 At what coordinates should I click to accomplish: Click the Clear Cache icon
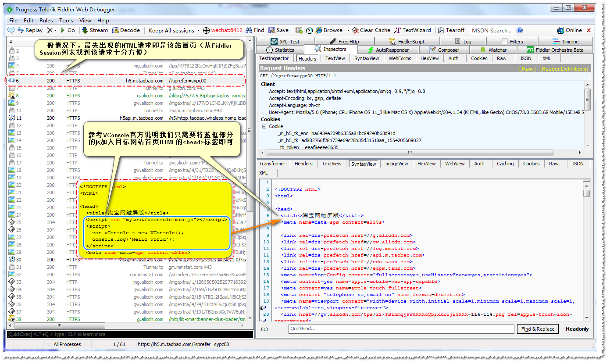click(355, 30)
